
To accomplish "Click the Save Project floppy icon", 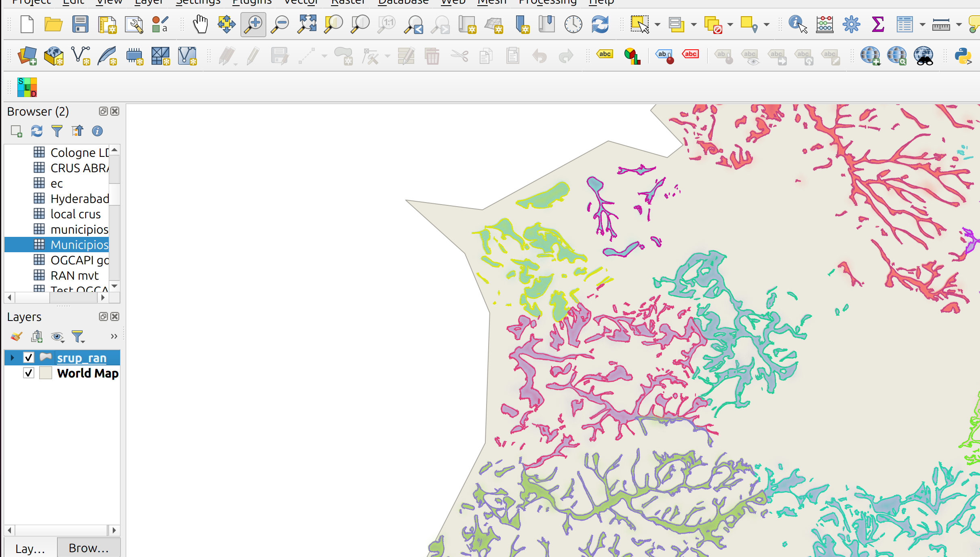I will [x=80, y=25].
